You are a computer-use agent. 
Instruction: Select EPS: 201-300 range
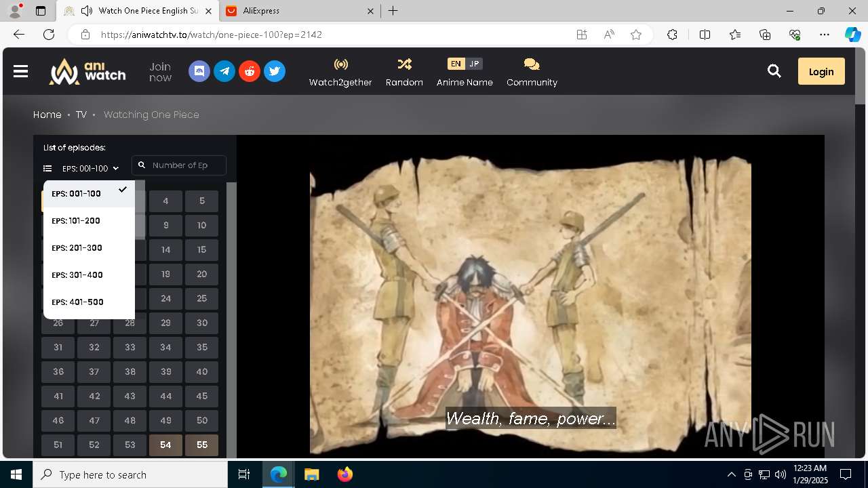(89, 248)
